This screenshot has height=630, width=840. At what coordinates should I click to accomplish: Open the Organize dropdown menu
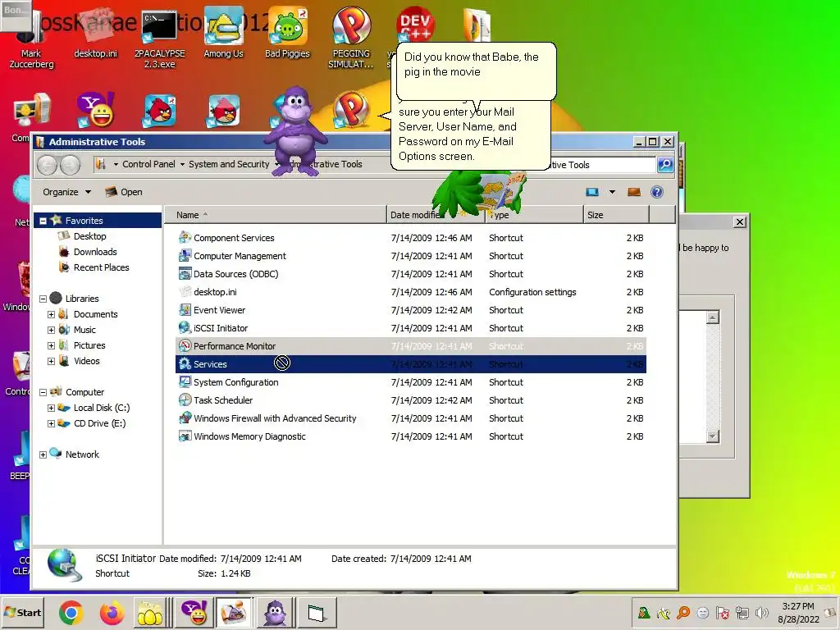[x=67, y=192]
